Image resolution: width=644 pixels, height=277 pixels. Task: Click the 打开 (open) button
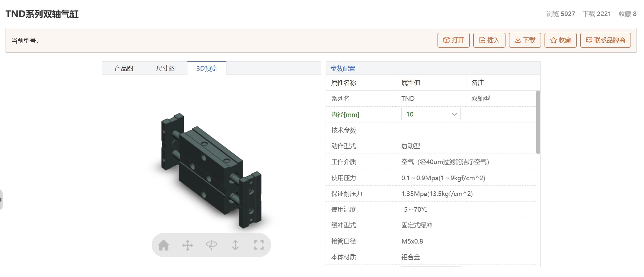point(454,40)
